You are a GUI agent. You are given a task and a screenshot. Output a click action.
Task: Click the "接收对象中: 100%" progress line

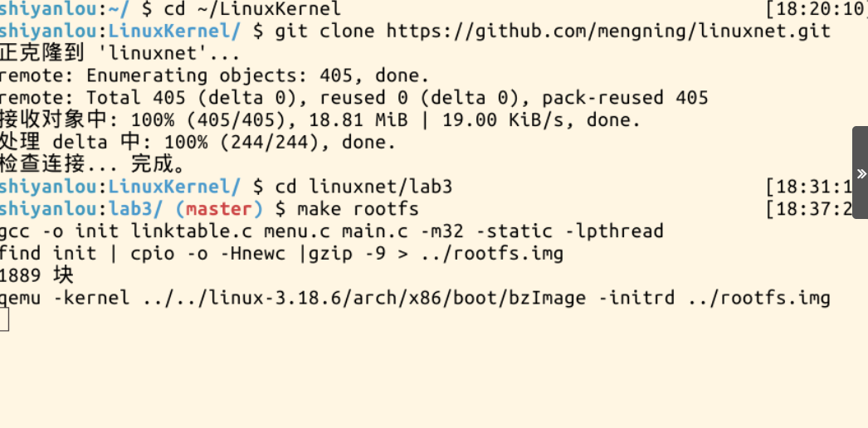(x=319, y=119)
